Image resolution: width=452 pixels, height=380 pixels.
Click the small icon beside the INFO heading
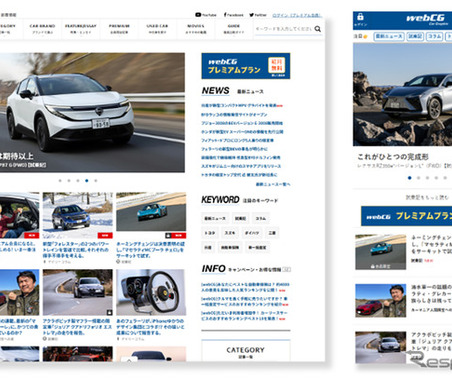pos(287,269)
